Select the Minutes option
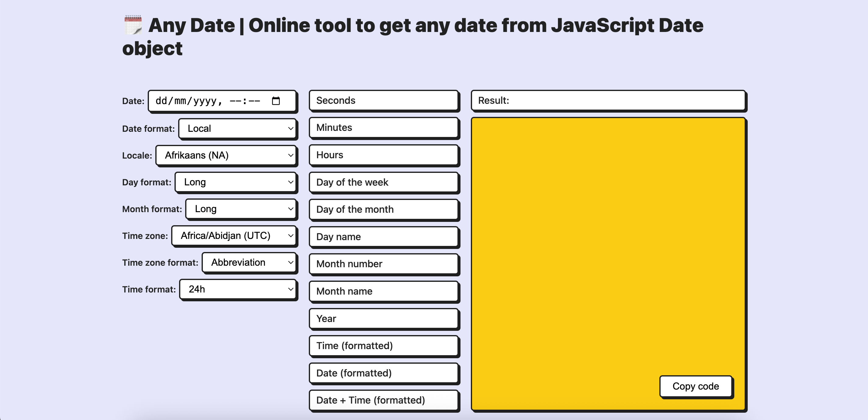This screenshot has height=420, width=868. (x=384, y=128)
